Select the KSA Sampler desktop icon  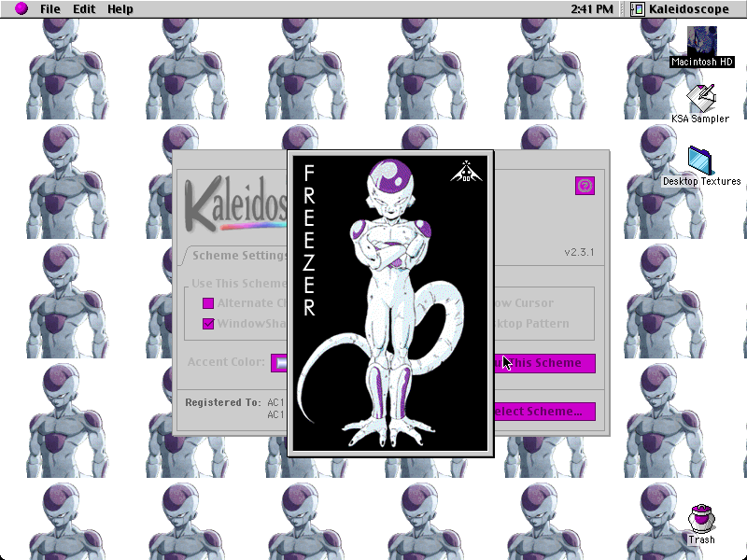701,99
